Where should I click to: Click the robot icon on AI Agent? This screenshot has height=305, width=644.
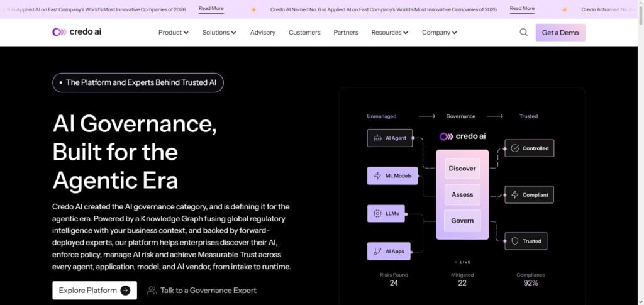pos(377,138)
